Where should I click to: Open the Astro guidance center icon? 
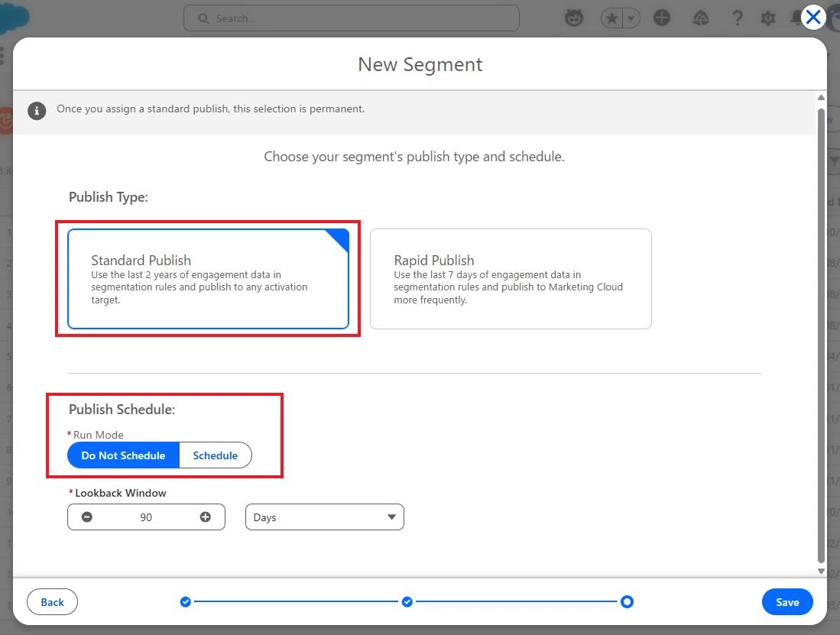click(x=574, y=18)
